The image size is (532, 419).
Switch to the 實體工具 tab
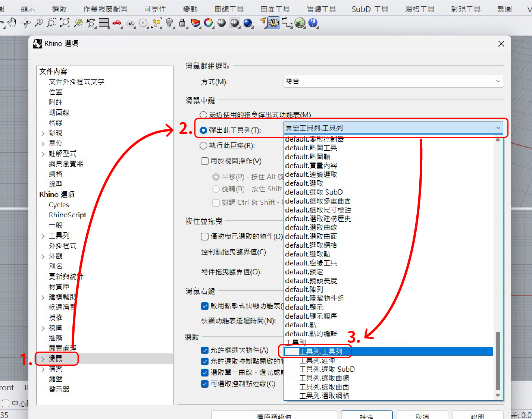pos(321,9)
